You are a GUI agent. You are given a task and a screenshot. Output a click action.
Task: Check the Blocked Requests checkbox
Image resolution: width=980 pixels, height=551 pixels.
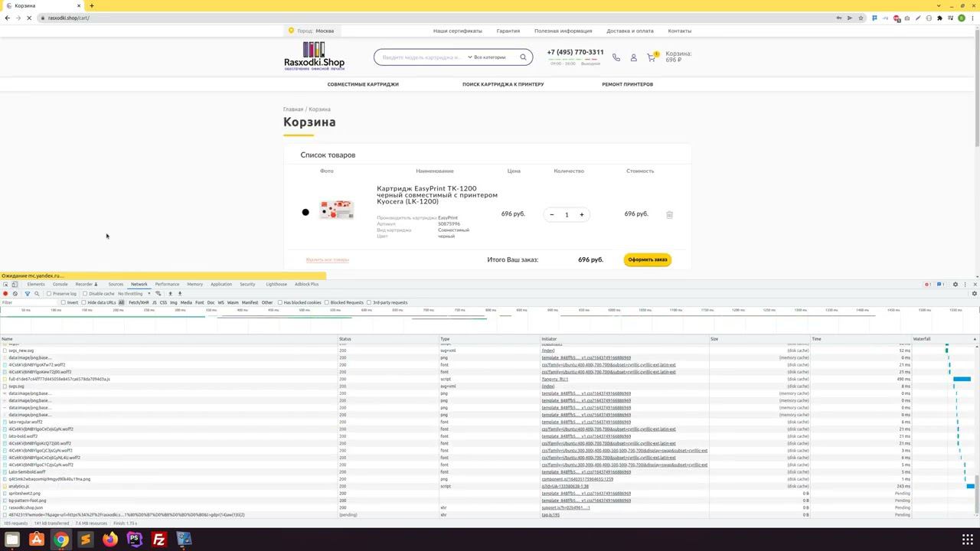pos(327,302)
